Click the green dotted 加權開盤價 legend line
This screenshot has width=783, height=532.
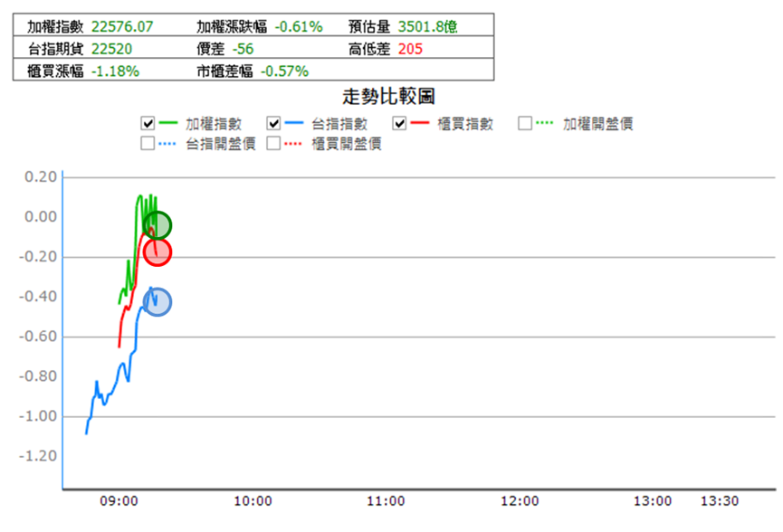point(545,123)
